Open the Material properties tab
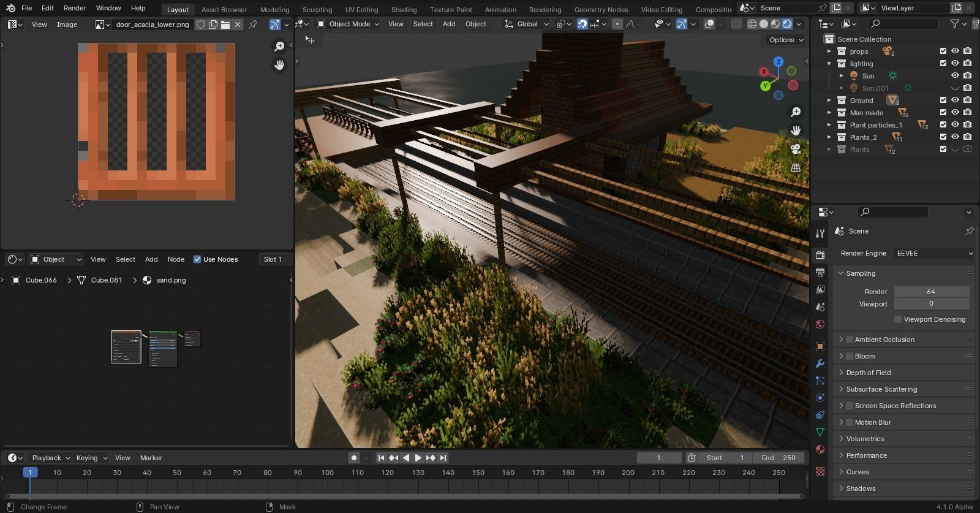980x513 pixels. (820, 449)
